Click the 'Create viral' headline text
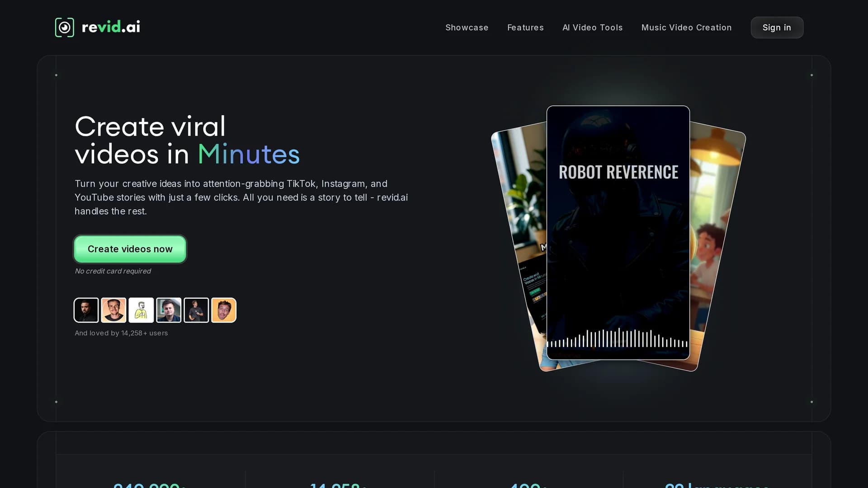868x488 pixels. pos(150,127)
